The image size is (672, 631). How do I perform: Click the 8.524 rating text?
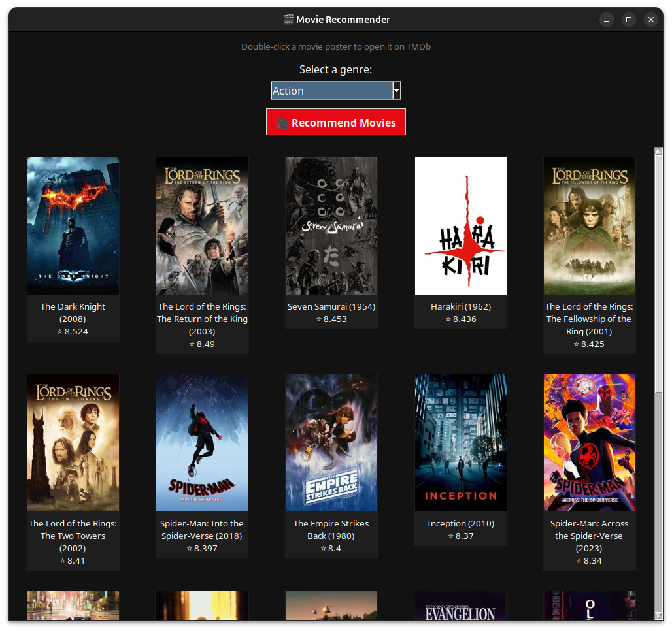(73, 332)
